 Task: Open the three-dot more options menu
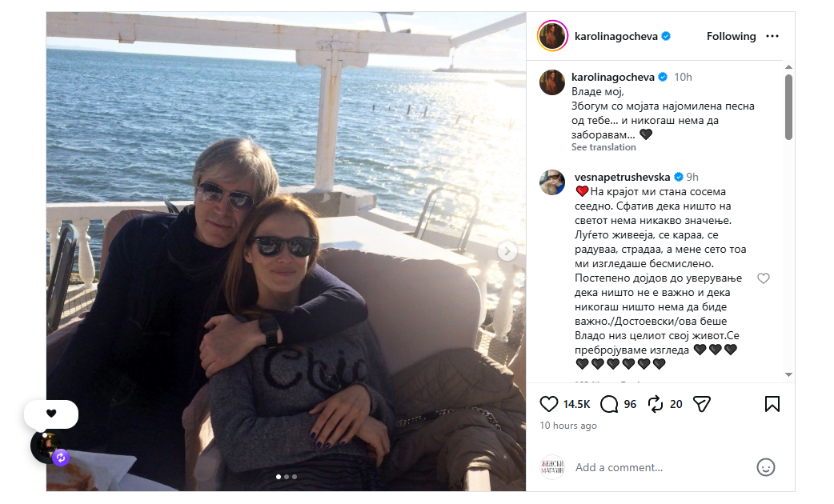click(772, 36)
